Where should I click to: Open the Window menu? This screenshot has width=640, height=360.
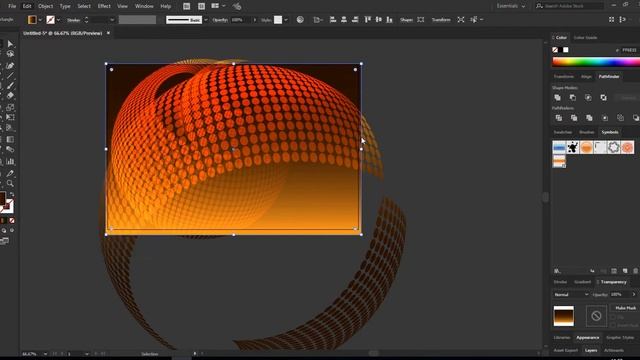tap(144, 6)
